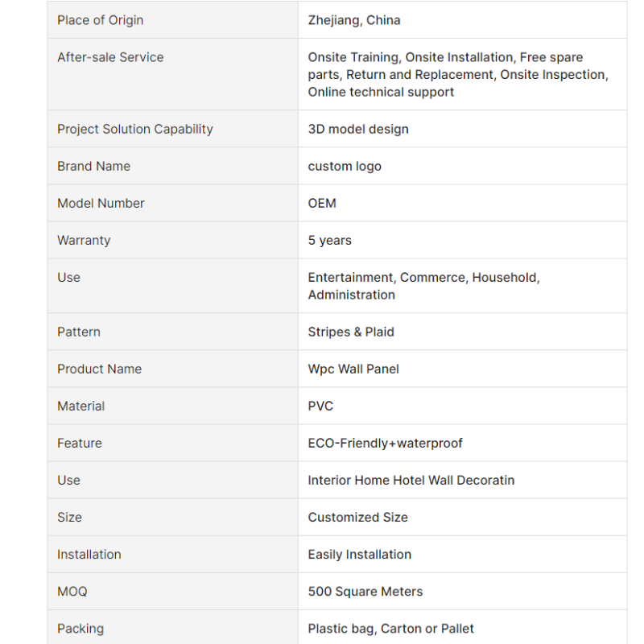
Task: Click the "Customized Size" value
Action: click(357, 517)
